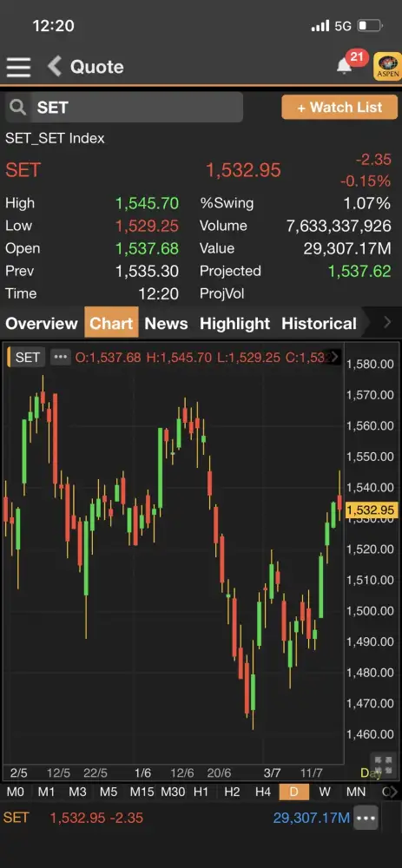Tap the back arrow beside Quote

(x=54, y=67)
